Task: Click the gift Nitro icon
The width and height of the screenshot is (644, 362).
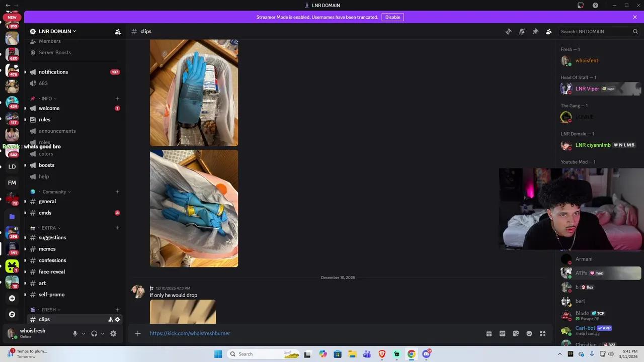Action: point(489,333)
